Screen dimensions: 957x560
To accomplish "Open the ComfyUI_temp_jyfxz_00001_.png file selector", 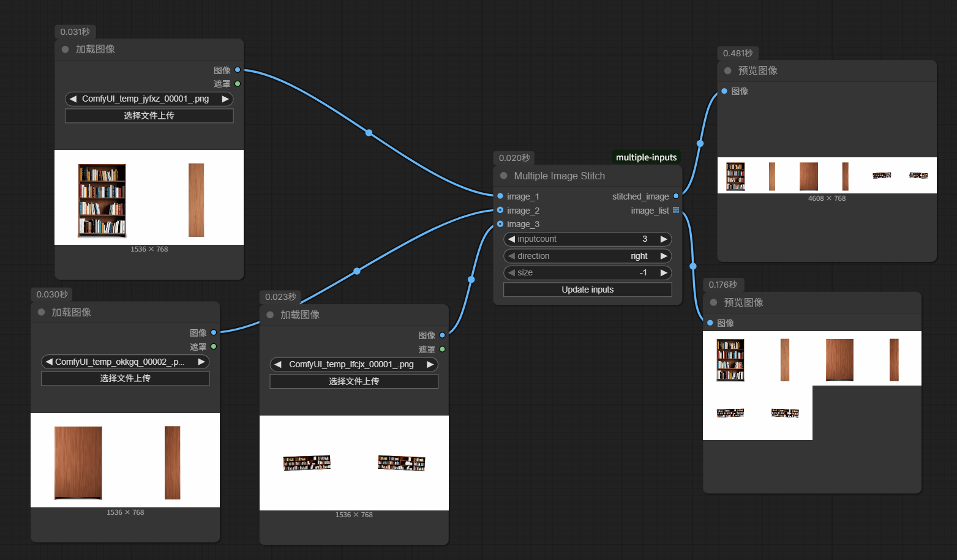I will (x=149, y=99).
